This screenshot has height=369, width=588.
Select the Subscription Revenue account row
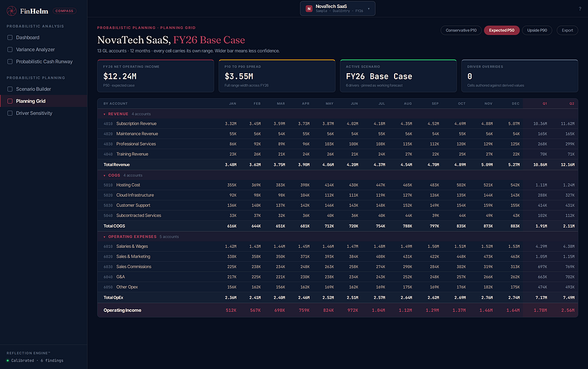[337, 124]
